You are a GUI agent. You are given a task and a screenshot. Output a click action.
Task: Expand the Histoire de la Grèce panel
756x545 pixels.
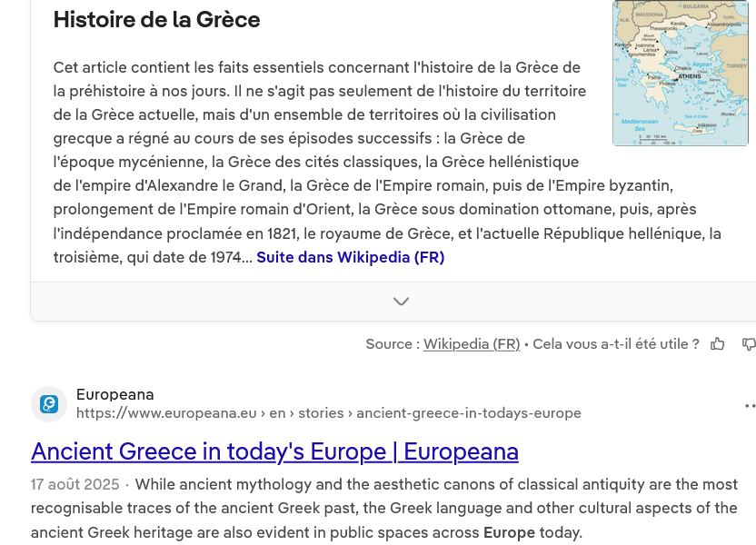tap(401, 302)
